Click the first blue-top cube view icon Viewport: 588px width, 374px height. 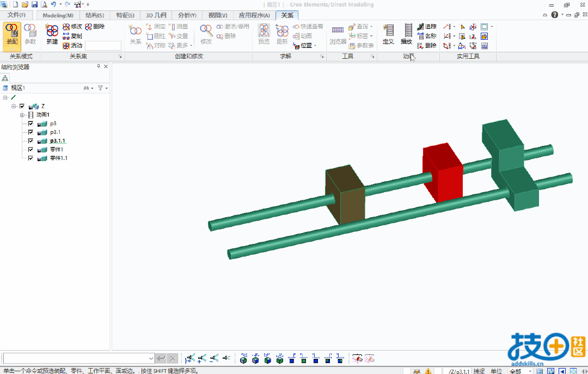pos(243,359)
